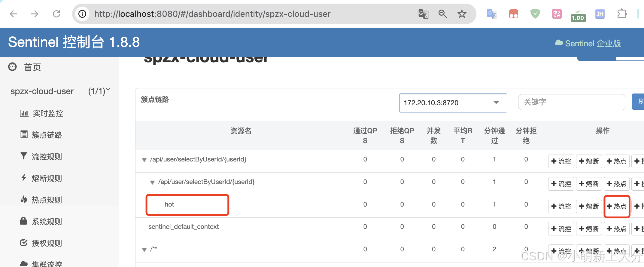This screenshot has width=644, height=267.
Task: Reload the page with the refresh icon
Action: 56,14
